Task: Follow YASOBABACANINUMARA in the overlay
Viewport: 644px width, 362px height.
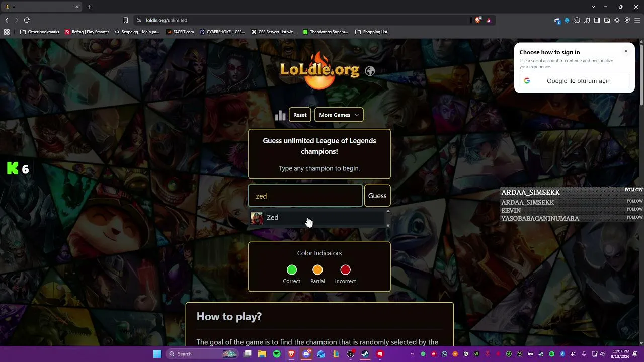Action: 635,217
